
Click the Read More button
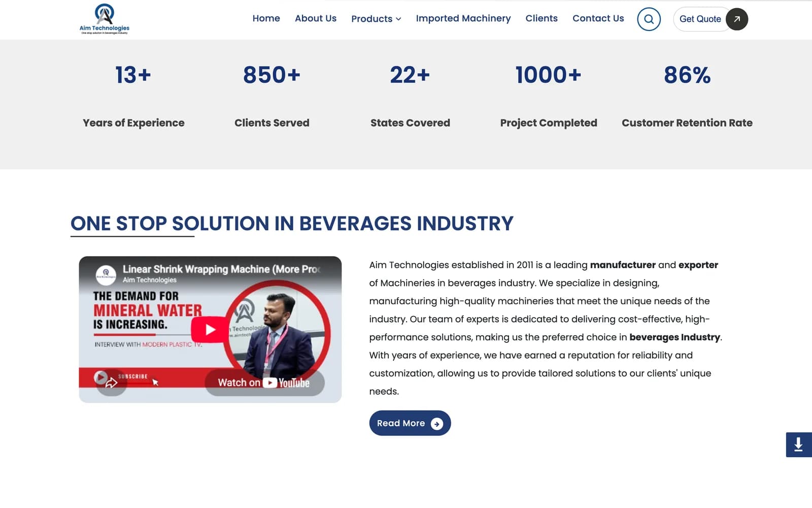click(x=410, y=423)
